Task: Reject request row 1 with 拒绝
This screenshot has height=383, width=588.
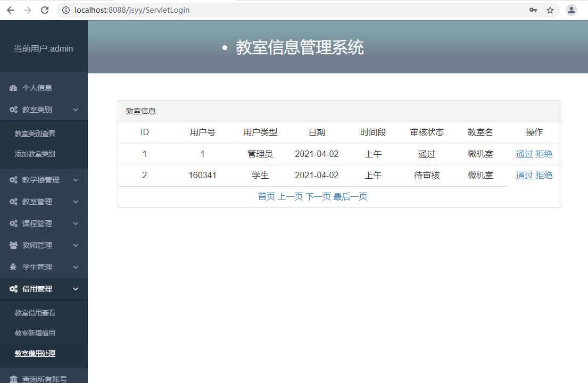Action: point(544,154)
